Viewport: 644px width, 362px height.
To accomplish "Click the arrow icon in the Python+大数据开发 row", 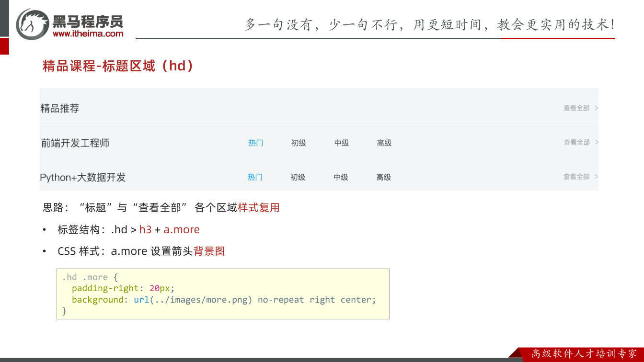I will click(596, 177).
